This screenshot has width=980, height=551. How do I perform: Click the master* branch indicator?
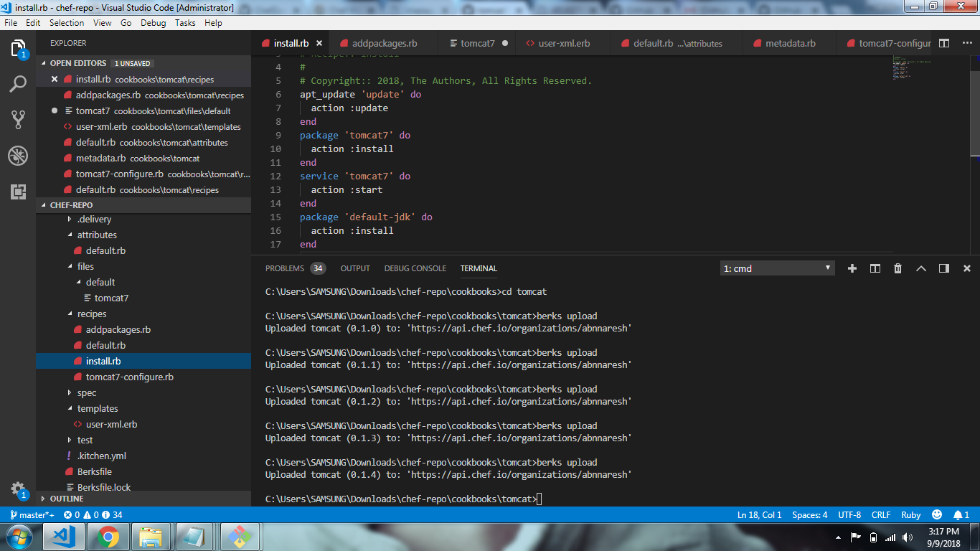tap(32, 514)
